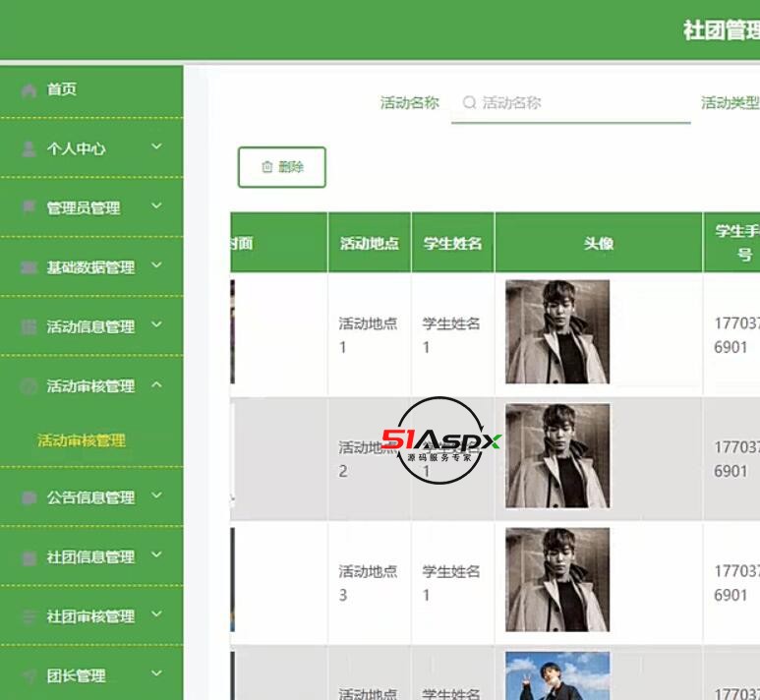Image resolution: width=760 pixels, height=700 pixels.
Task: Click the icon beside 社团审核管理
Action: pyautogui.click(x=29, y=616)
